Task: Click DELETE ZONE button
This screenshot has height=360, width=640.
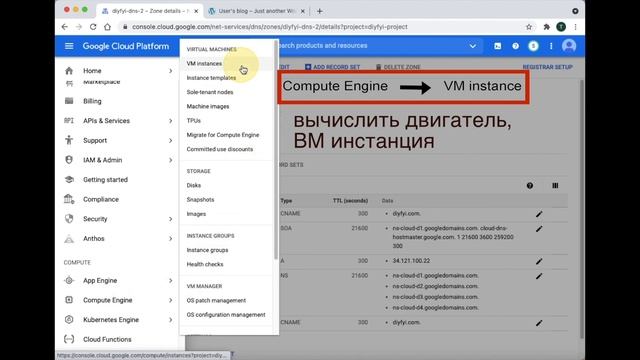Action: 398,67
